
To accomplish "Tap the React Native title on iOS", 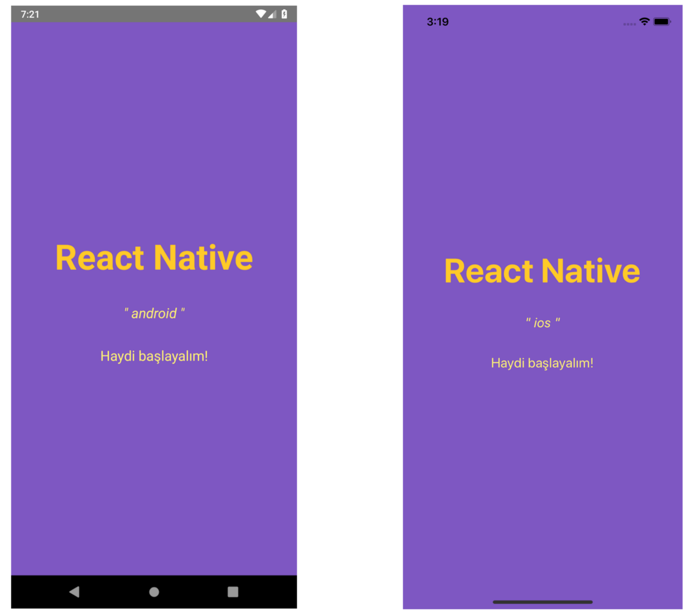I will (542, 271).
